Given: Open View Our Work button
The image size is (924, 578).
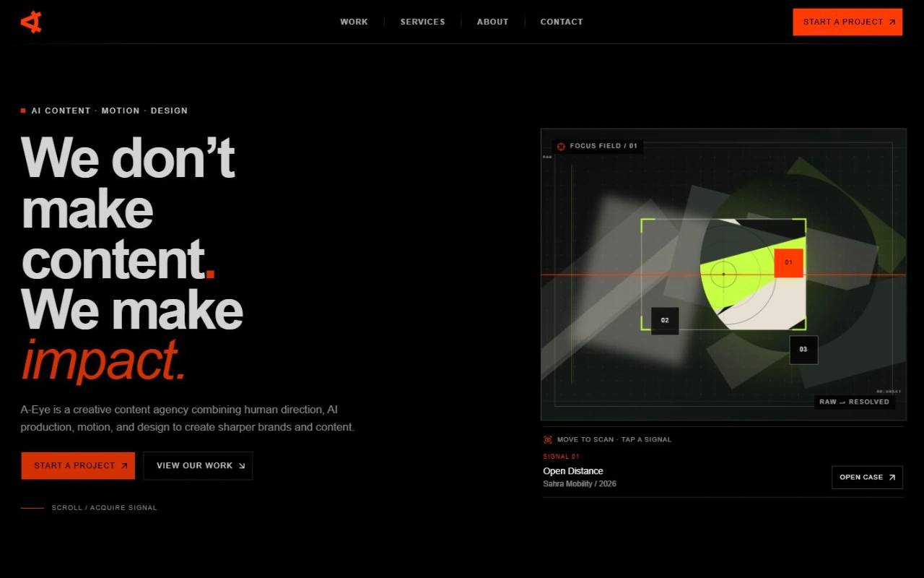Looking at the screenshot, I should (198, 465).
